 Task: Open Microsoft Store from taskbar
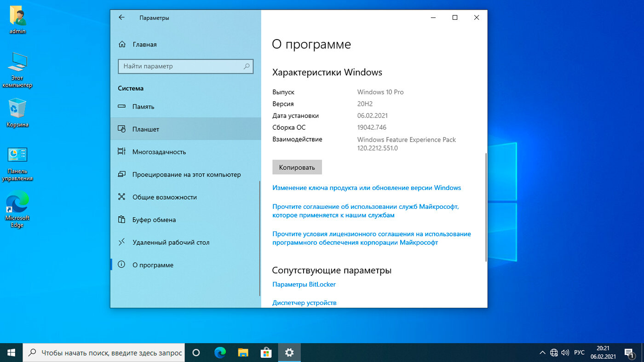click(x=266, y=353)
